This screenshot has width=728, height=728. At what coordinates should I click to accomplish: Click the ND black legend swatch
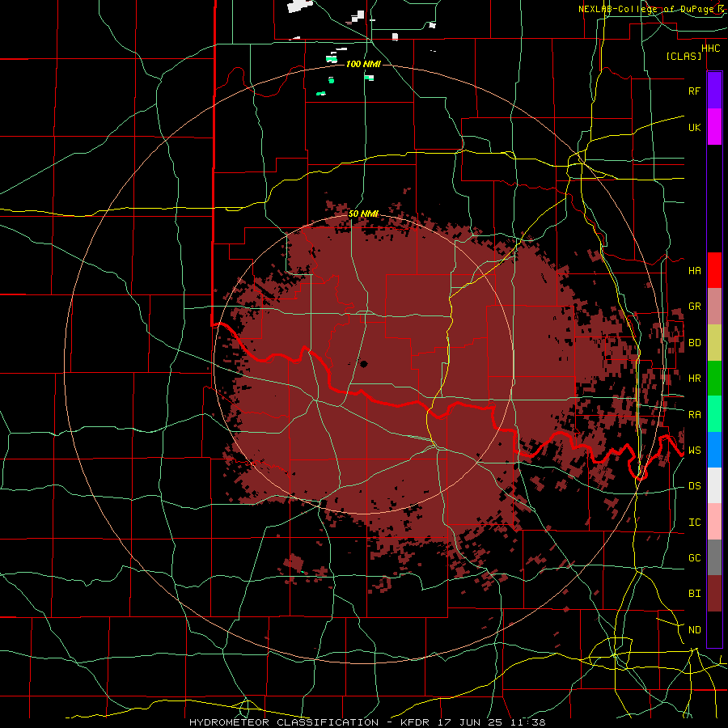(714, 629)
